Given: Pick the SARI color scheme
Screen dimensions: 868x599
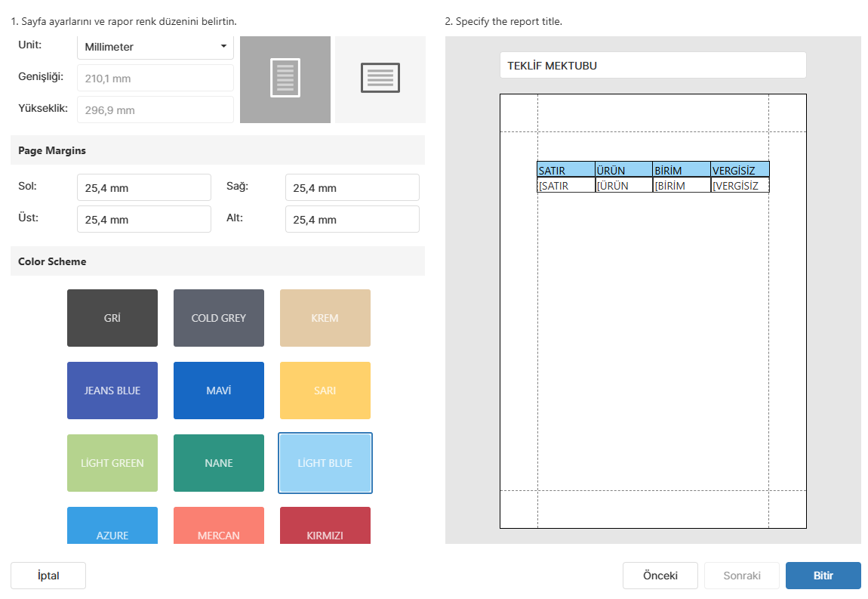Looking at the screenshot, I should point(325,391).
